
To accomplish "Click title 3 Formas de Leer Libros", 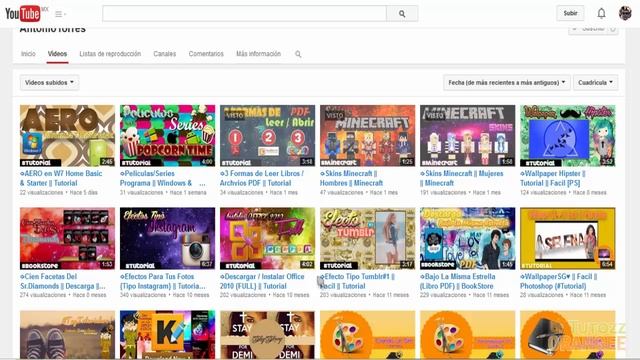I will (262, 178).
